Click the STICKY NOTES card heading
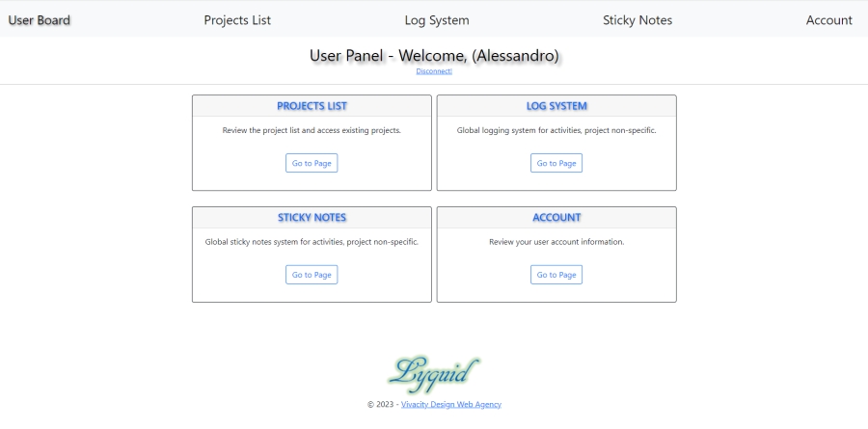The height and width of the screenshot is (429, 868). coord(312,218)
